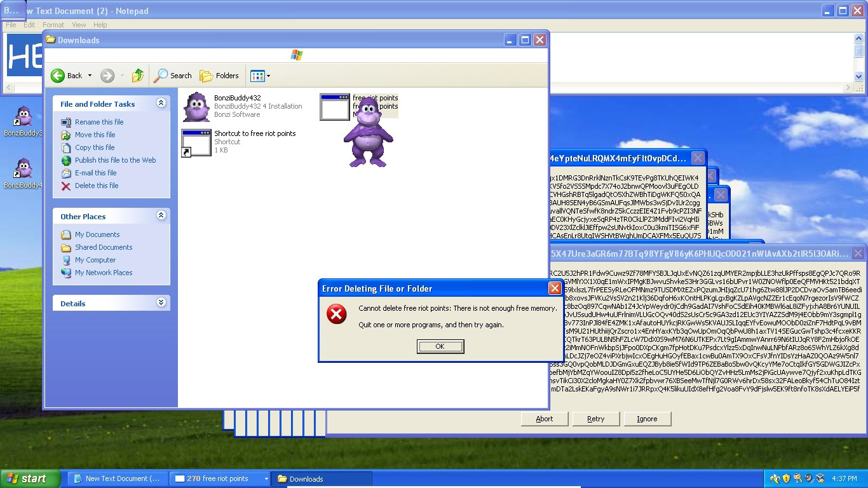Open the Views dropdown in Downloads
The width and height of the screenshot is (868, 488).
(260, 76)
